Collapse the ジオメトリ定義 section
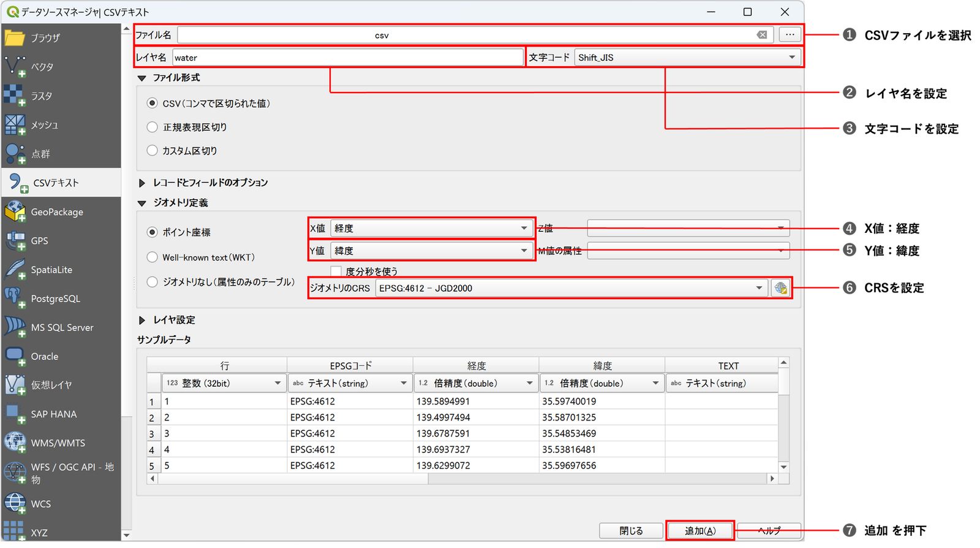 (142, 203)
